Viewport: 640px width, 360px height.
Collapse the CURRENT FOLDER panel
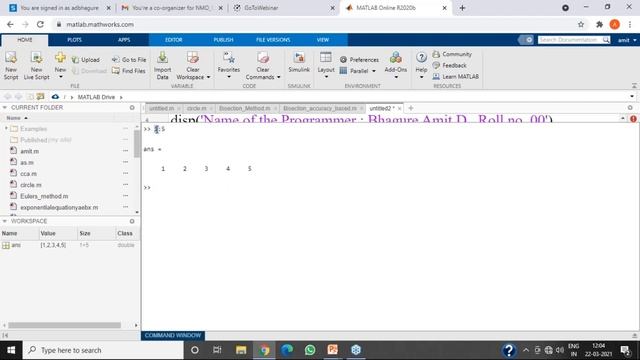coord(5,107)
